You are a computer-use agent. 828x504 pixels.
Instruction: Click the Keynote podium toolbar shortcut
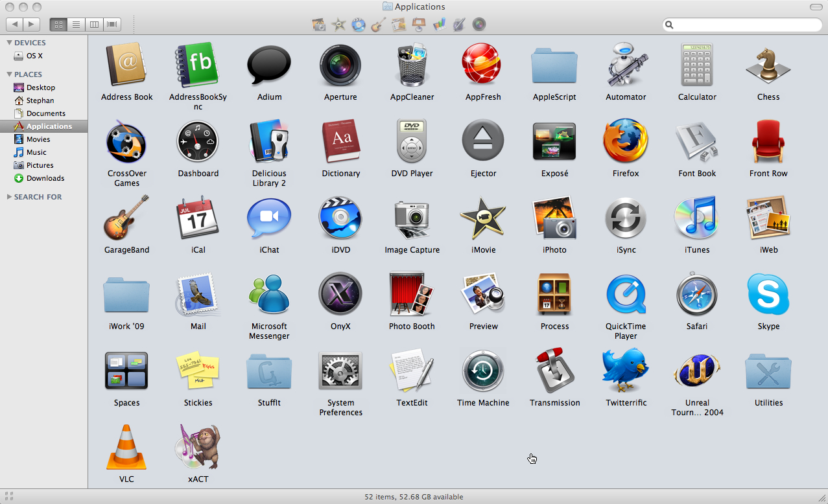pyautogui.click(x=419, y=25)
